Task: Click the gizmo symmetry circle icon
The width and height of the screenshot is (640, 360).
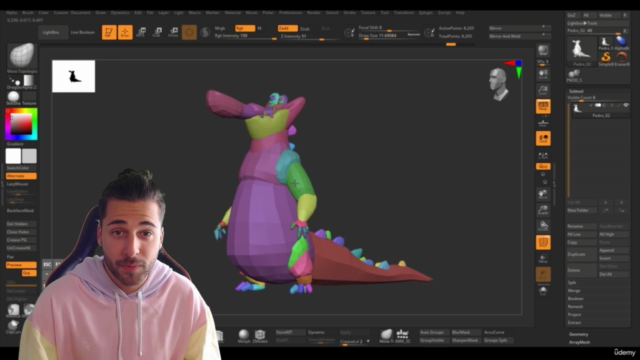Action: click(x=189, y=32)
